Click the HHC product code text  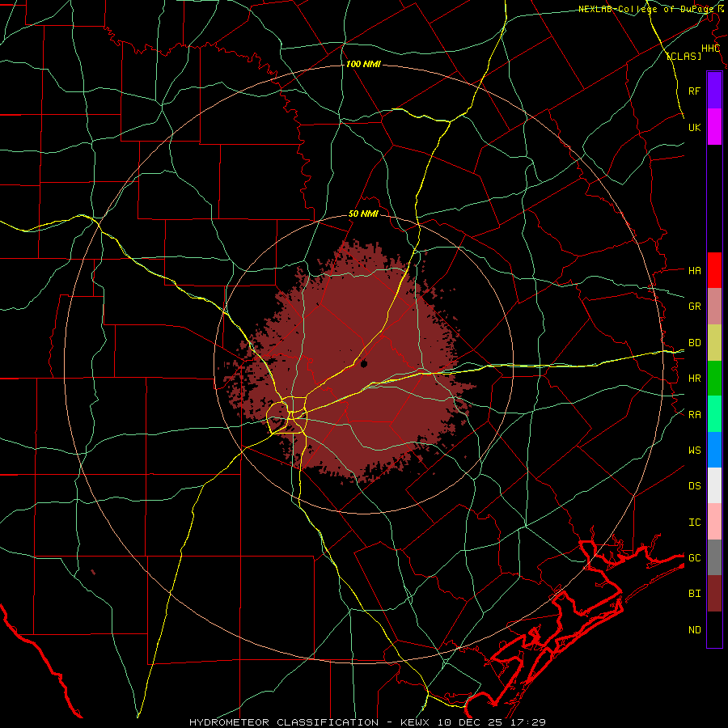coord(710,49)
